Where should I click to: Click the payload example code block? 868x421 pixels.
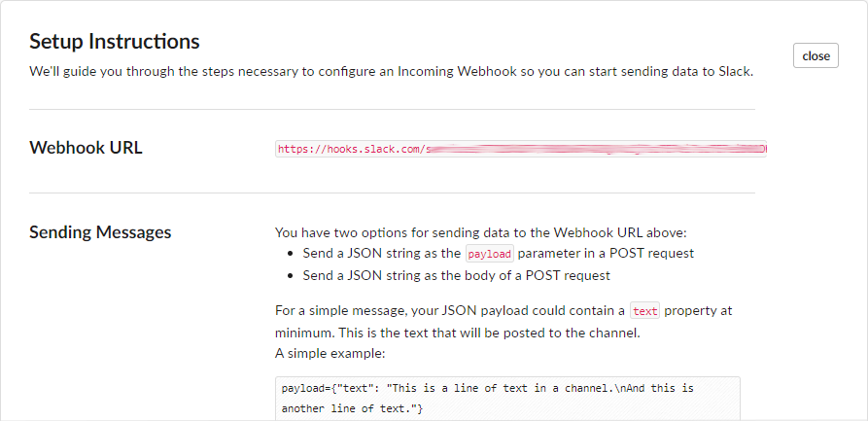tap(507, 398)
